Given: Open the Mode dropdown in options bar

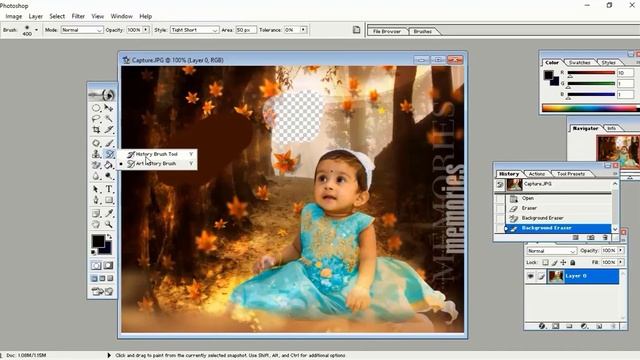Looking at the screenshot, I should [x=82, y=30].
